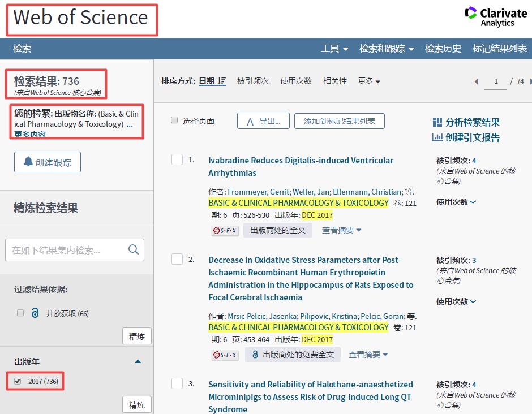Check the 开放获取 (66) filter box

20,313
